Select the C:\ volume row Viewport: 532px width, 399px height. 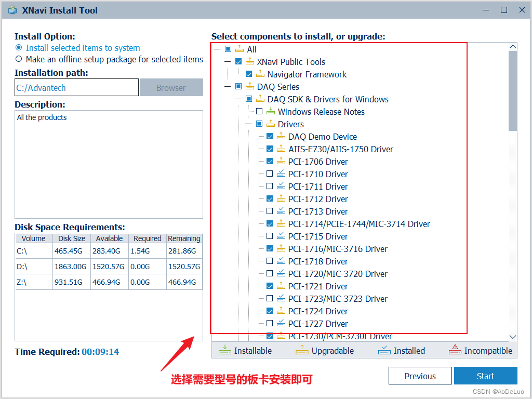click(x=109, y=251)
